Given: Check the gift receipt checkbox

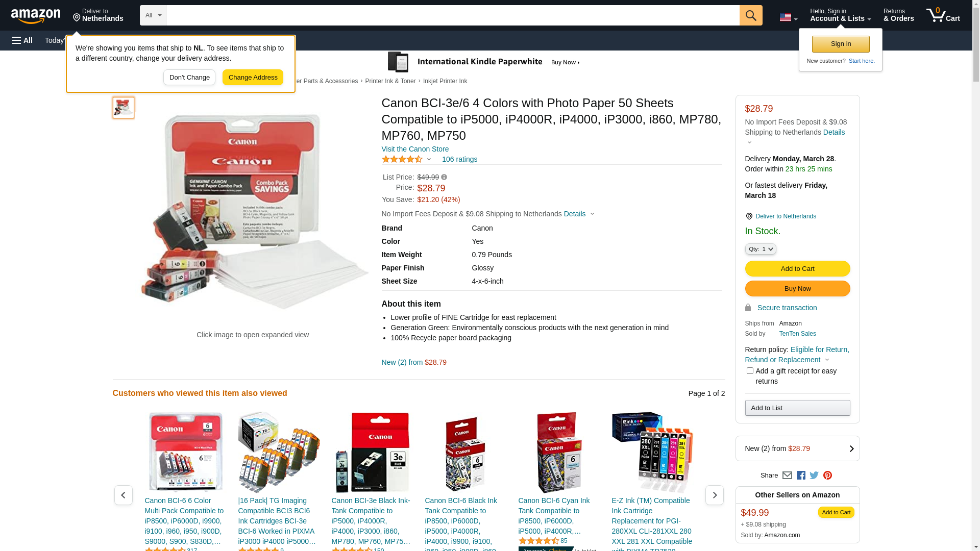Looking at the screenshot, I should (750, 371).
